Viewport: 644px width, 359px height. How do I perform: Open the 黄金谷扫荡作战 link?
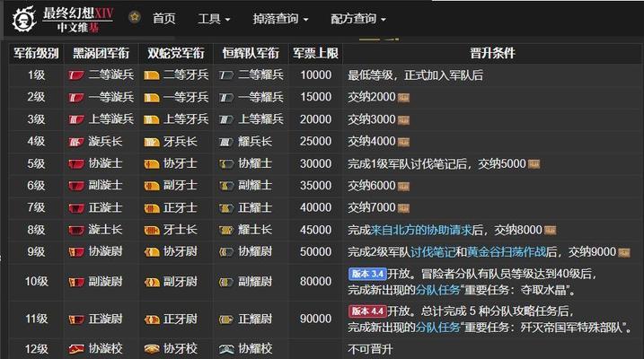[507, 252]
